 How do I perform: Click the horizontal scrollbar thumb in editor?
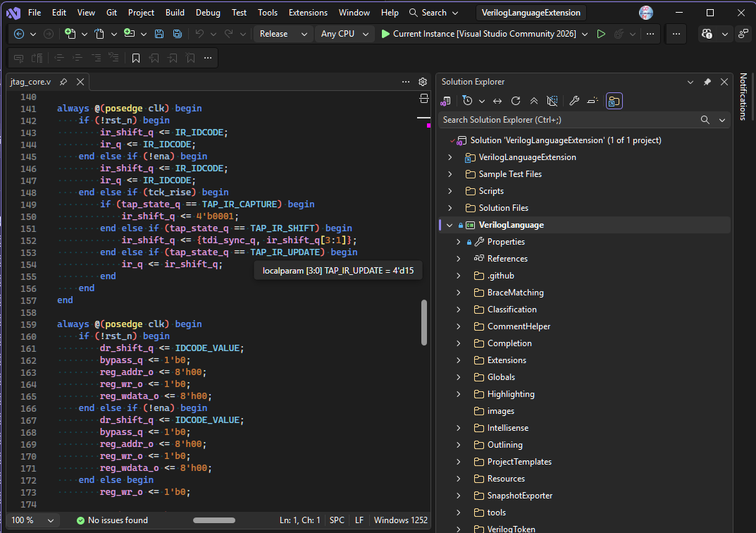click(x=214, y=520)
